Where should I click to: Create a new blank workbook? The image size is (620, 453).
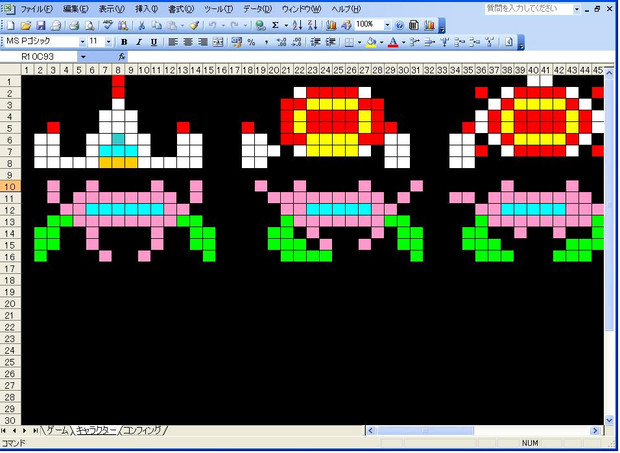(11, 26)
